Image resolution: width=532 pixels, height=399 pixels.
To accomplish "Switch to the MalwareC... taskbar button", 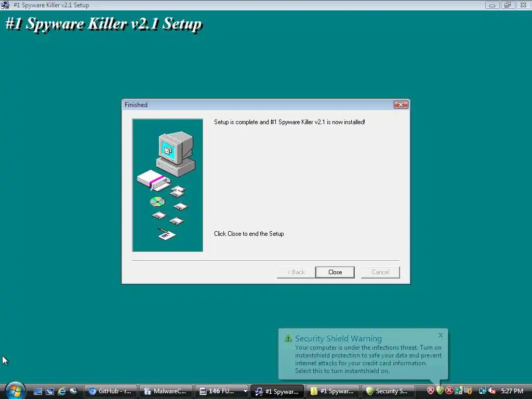I will click(166, 391).
